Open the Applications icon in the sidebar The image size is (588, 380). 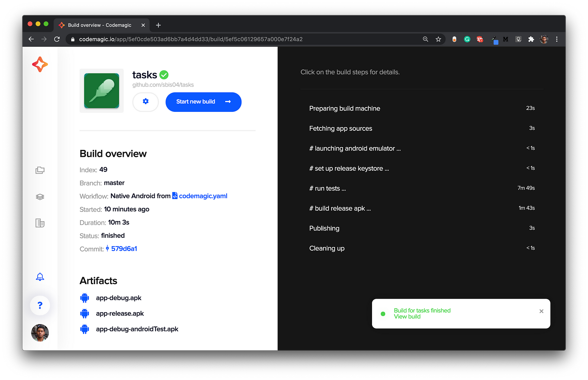tap(40, 170)
